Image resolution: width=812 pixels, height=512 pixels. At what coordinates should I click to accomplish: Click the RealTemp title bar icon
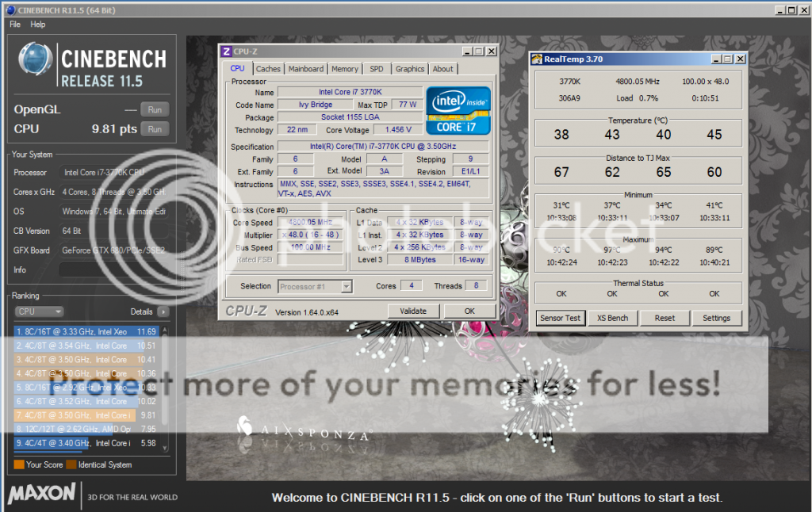tap(537, 59)
